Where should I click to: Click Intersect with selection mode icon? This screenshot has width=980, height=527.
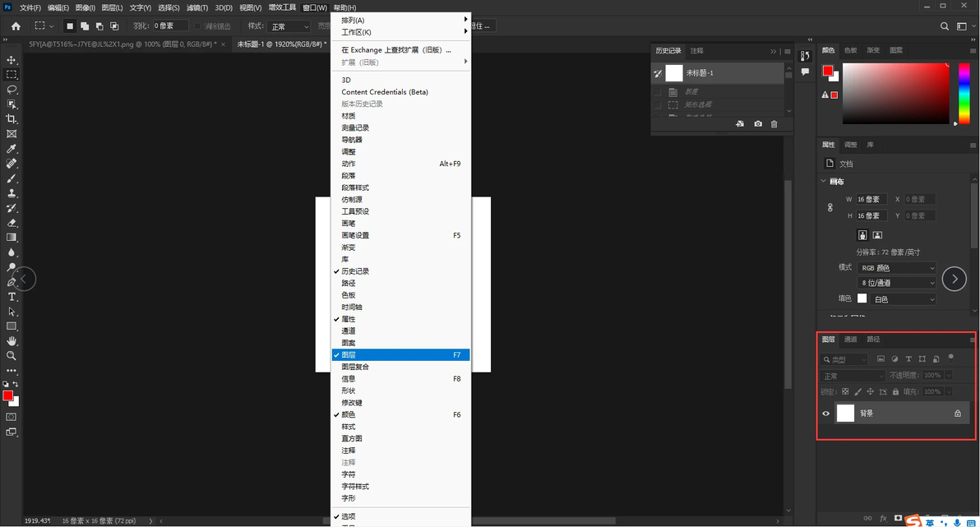click(x=114, y=26)
